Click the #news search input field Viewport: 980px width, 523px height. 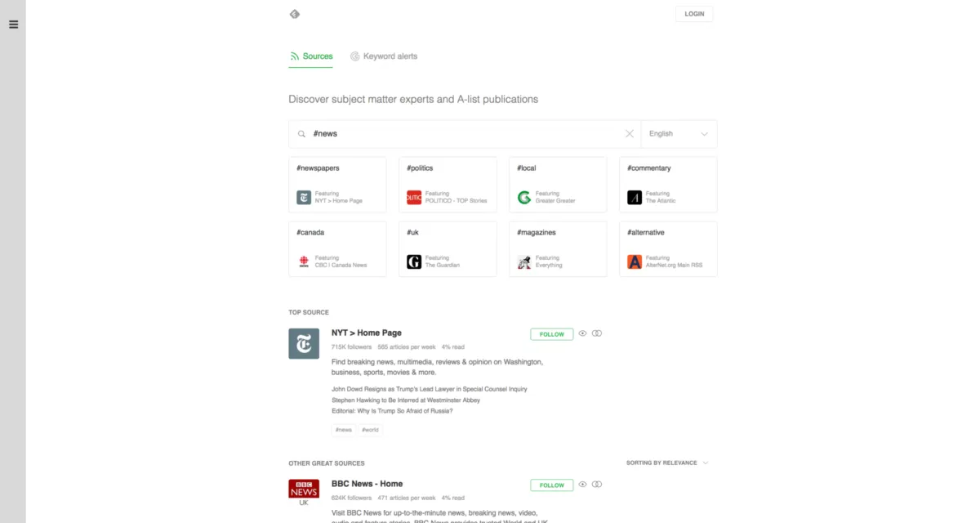[465, 134]
